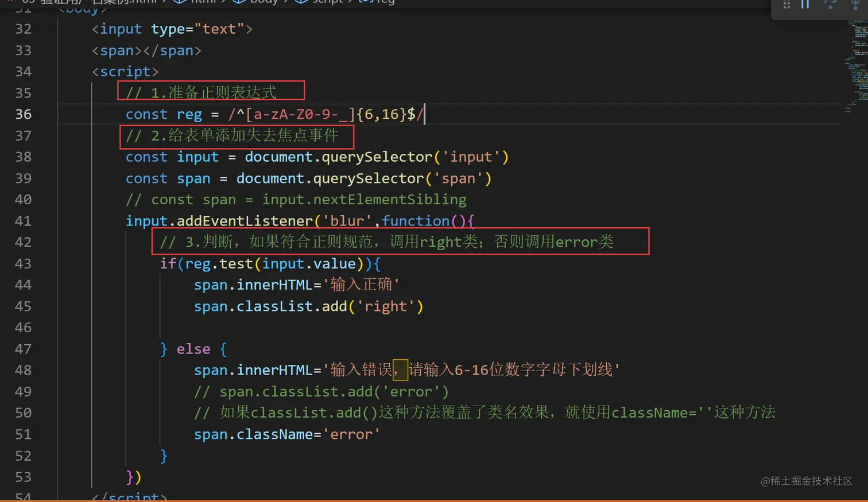Click commented span.classList.add('error') line
868x502 pixels.
click(x=321, y=392)
